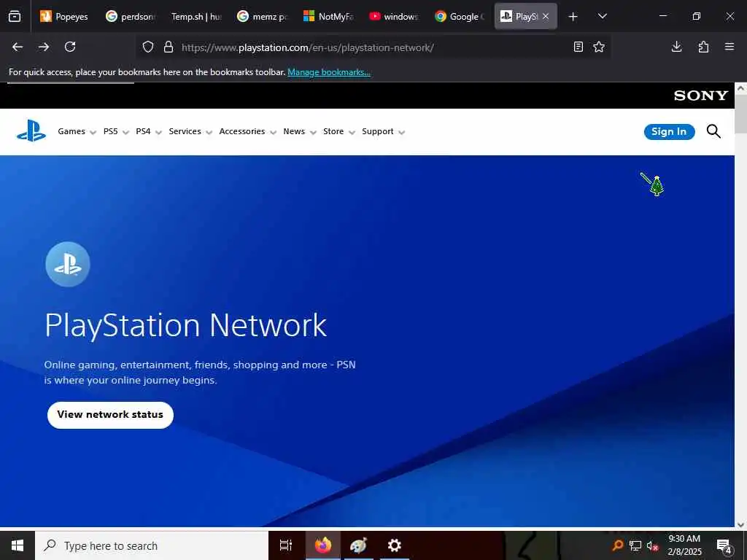The height and width of the screenshot is (560, 747).
Task: Expand the PS5 navigation dropdown
Action: 116,131
